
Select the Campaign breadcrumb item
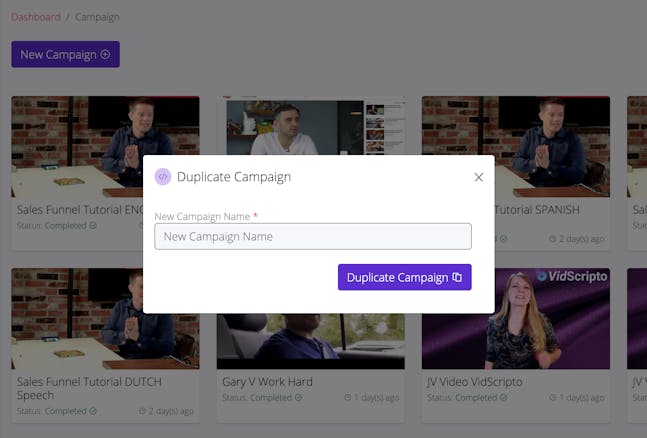[97, 18]
